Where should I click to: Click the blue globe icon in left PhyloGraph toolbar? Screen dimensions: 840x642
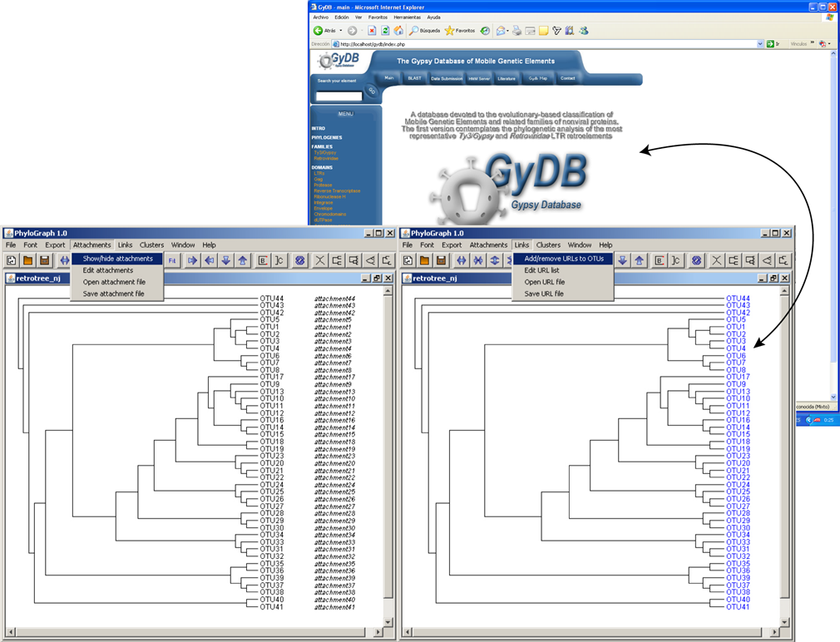(299, 261)
